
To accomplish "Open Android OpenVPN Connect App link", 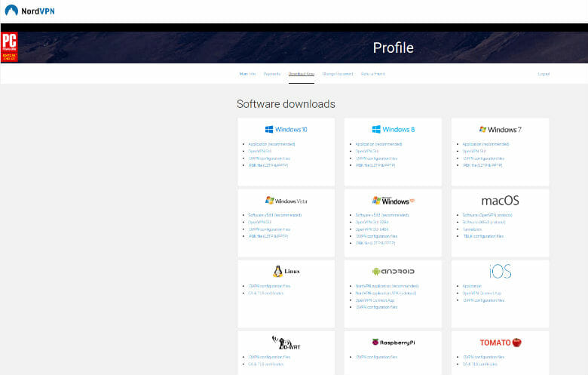I will [x=375, y=300].
